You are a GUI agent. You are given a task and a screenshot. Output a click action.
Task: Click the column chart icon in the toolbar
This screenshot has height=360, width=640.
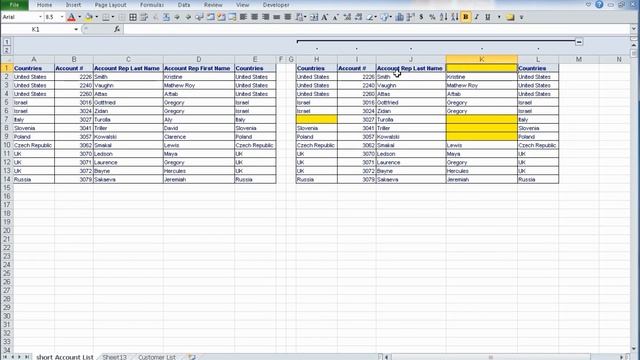coord(400,17)
